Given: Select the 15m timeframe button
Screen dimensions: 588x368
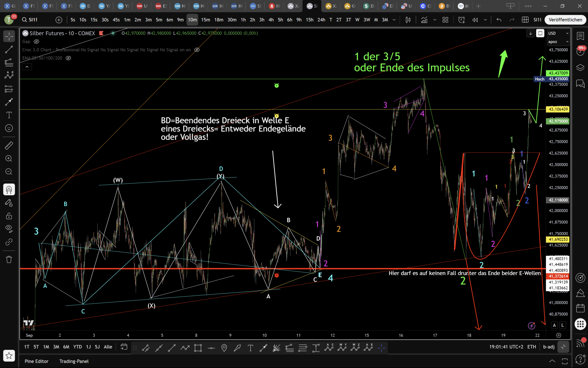Looking at the screenshot, I should [x=205, y=20].
